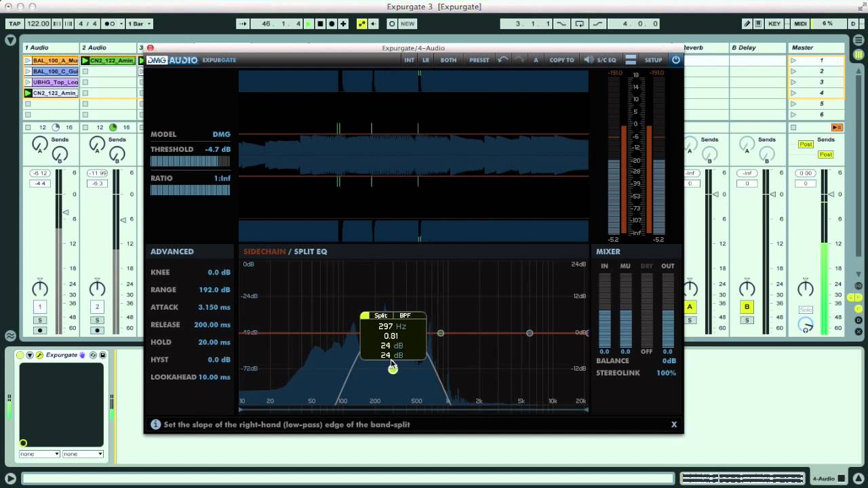Click the Expurgate device hot-swap icon
Image resolution: width=868 pixels, height=488 pixels.
pos(92,355)
